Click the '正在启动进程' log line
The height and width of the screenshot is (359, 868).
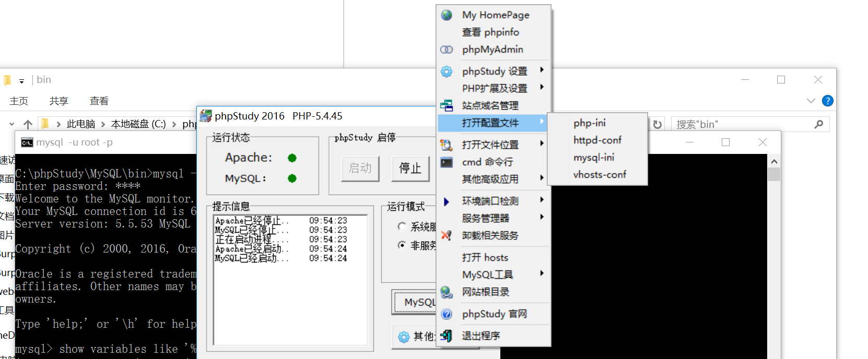coord(281,240)
